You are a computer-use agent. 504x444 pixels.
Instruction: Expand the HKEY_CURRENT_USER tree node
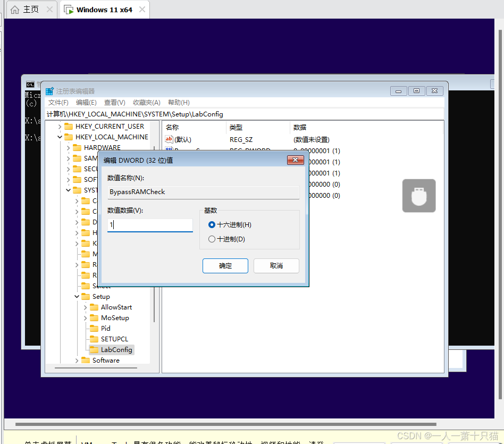[x=60, y=127]
